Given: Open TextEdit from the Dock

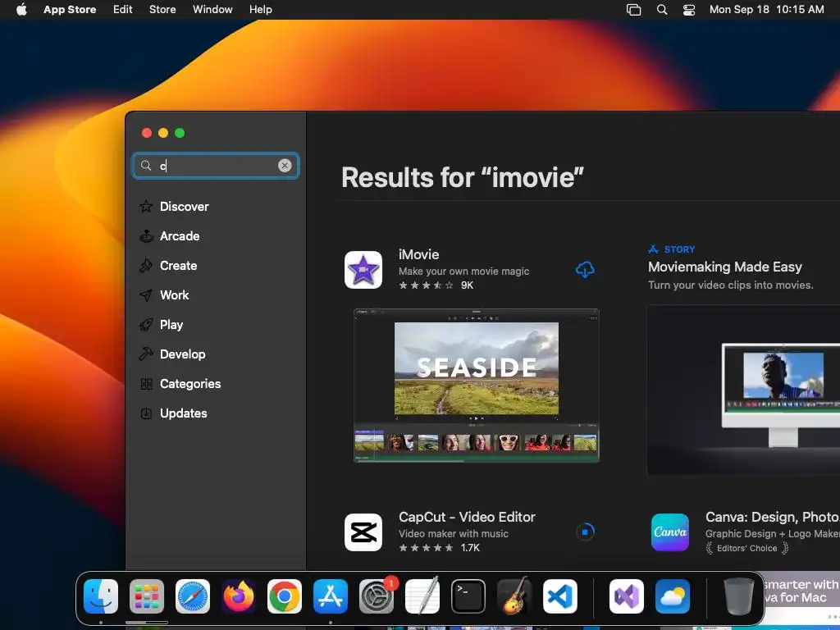Looking at the screenshot, I should pos(422,596).
